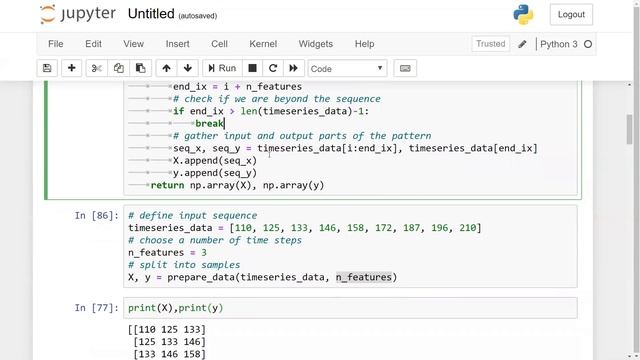Click the Python logo icon
Screen dimensions: 640x360
[523, 15]
